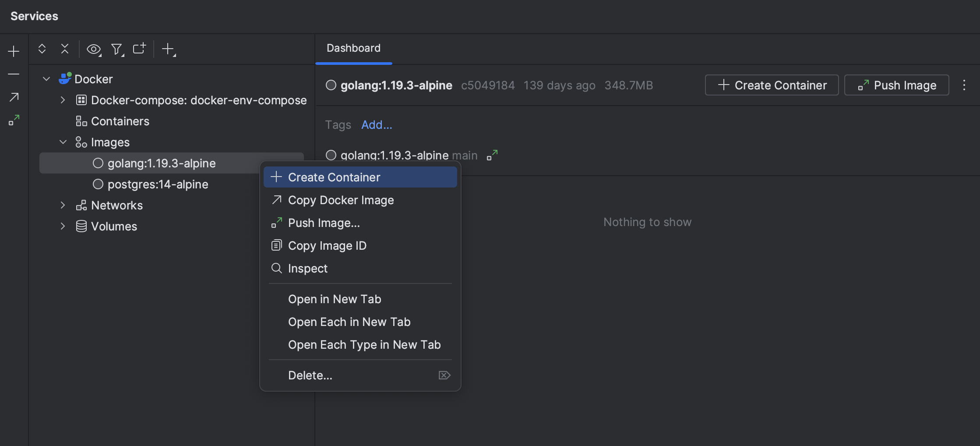Expand the Docker-compose: docker-env-compose node
The width and height of the screenshot is (980, 446).
[63, 100]
